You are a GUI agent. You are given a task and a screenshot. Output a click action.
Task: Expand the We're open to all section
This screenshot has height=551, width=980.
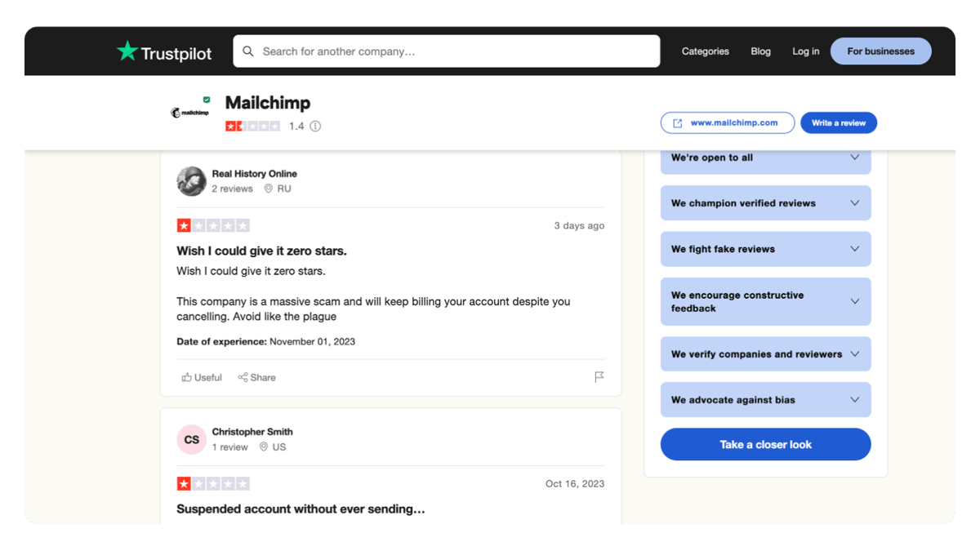pos(765,158)
